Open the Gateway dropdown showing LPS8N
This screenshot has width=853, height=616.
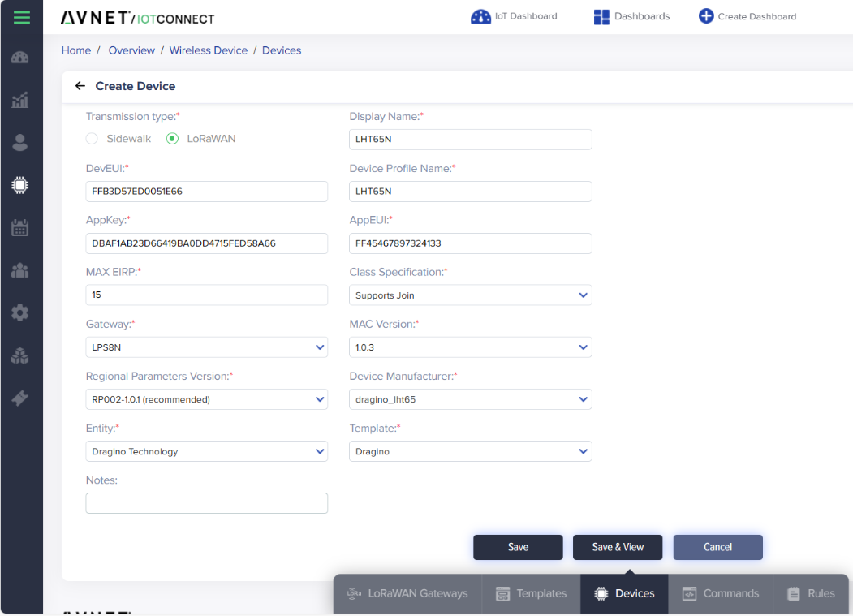pos(207,347)
